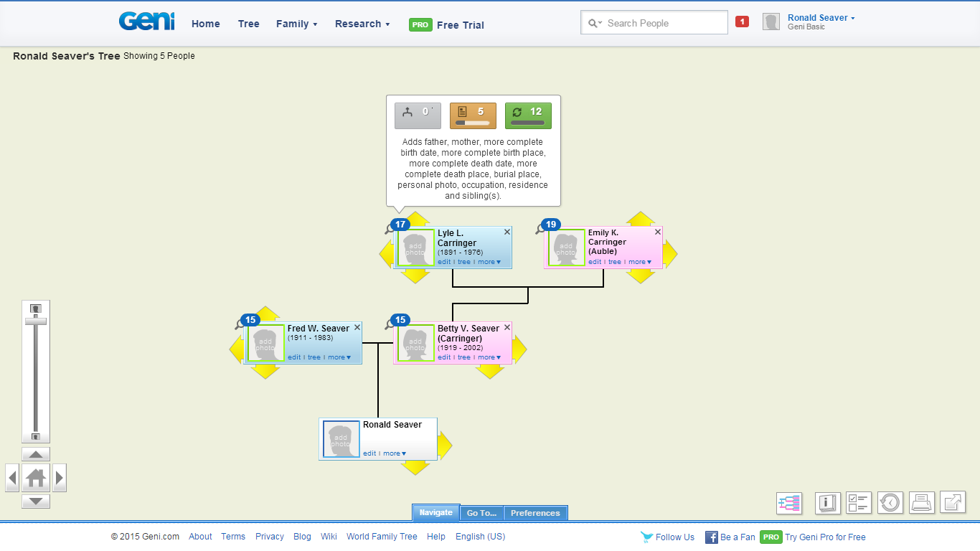Click the green merge matches 12 tile

(528, 115)
